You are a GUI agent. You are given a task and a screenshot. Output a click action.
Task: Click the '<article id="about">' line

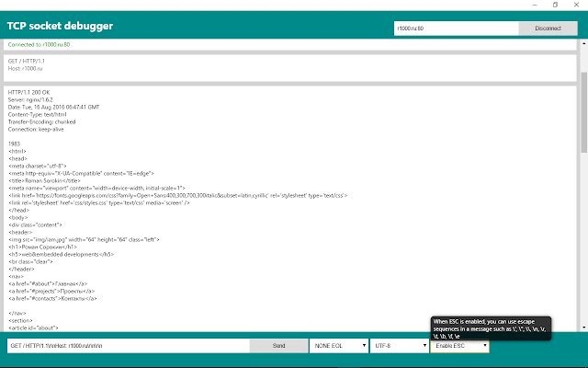pos(33,328)
